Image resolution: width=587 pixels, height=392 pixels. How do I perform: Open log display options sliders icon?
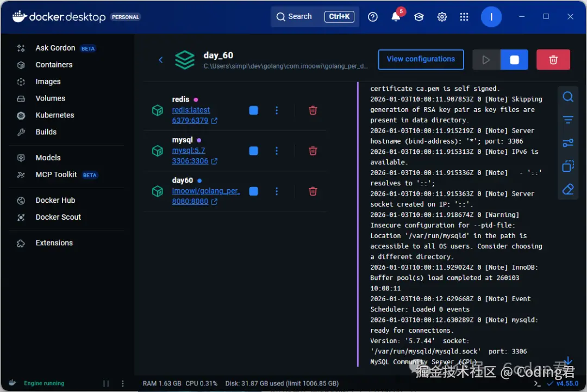568,143
